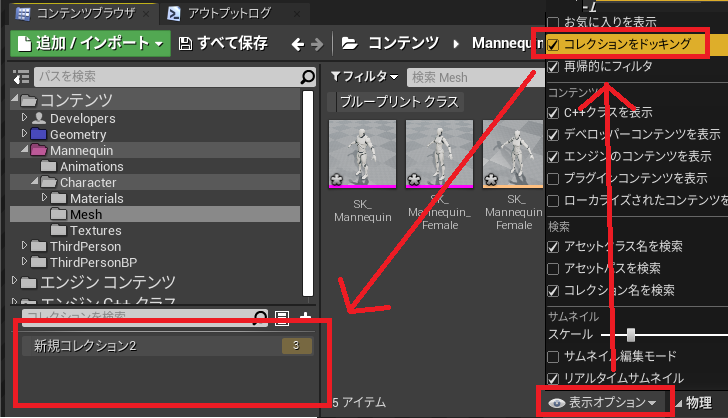Image resolution: width=728 pixels, height=418 pixels.
Task: Toggle アセットクラス名を検索 checkbox
Action: coord(553,247)
